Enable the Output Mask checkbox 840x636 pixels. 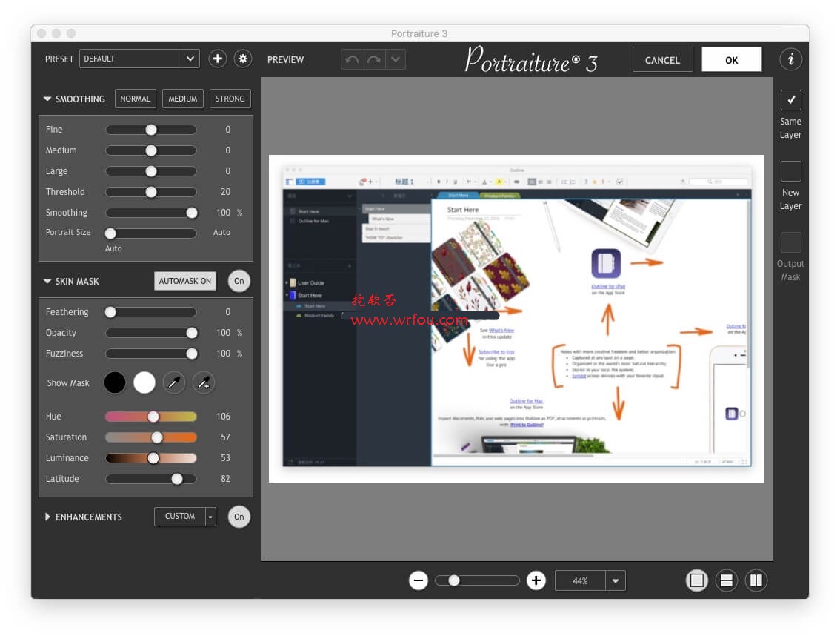click(x=790, y=242)
